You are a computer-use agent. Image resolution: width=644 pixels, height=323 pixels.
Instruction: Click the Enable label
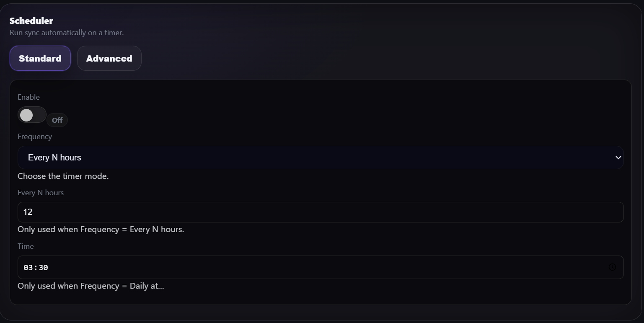(28, 97)
